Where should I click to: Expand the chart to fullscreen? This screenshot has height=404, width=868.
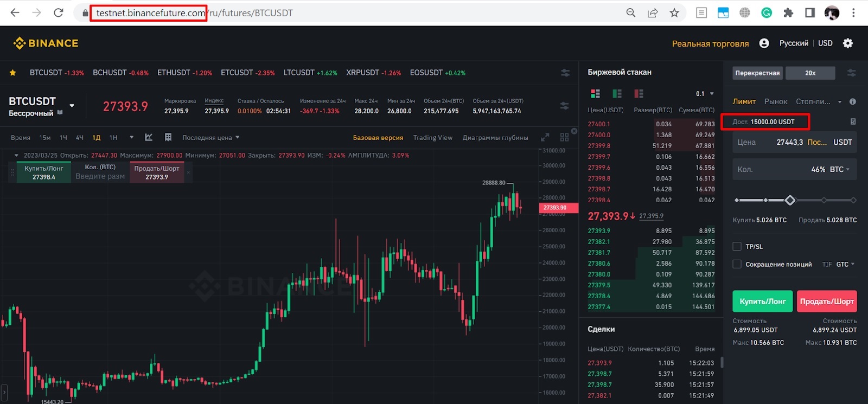[x=545, y=137]
